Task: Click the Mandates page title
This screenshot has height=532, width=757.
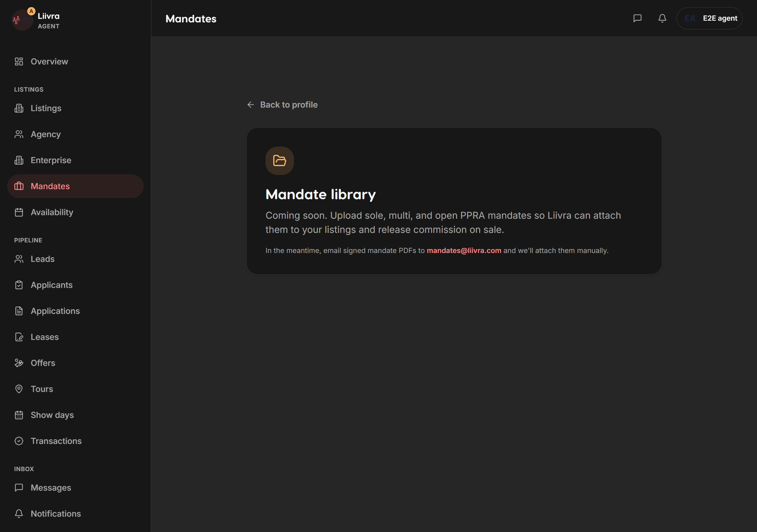Action: pyautogui.click(x=191, y=19)
